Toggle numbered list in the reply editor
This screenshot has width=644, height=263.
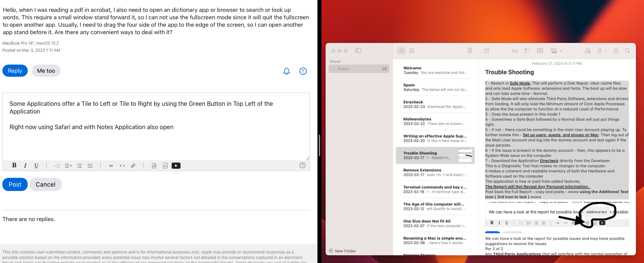[79, 166]
